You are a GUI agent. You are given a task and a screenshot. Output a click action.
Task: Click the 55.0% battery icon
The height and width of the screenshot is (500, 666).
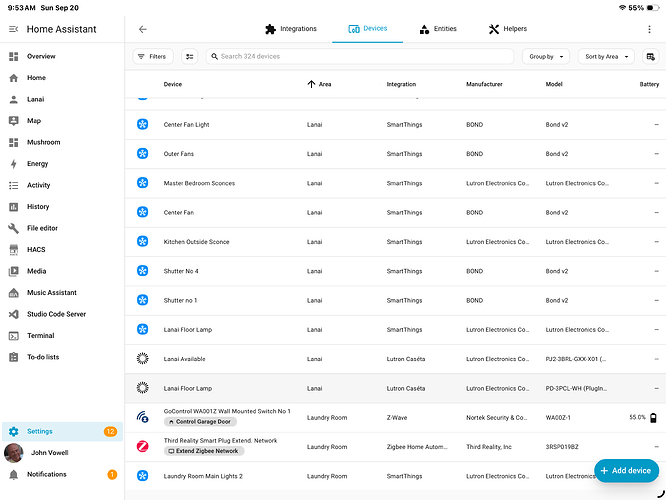pyautogui.click(x=654, y=418)
